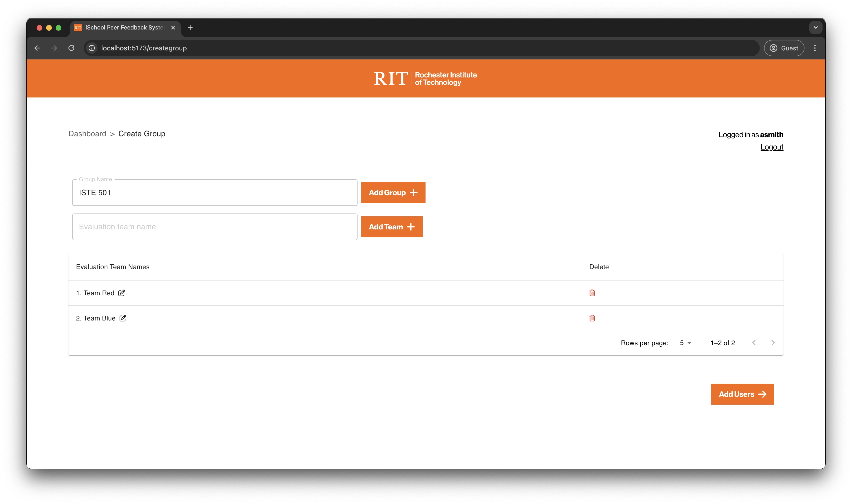Click the site information icon in the address bar
The width and height of the screenshot is (852, 504).
92,48
